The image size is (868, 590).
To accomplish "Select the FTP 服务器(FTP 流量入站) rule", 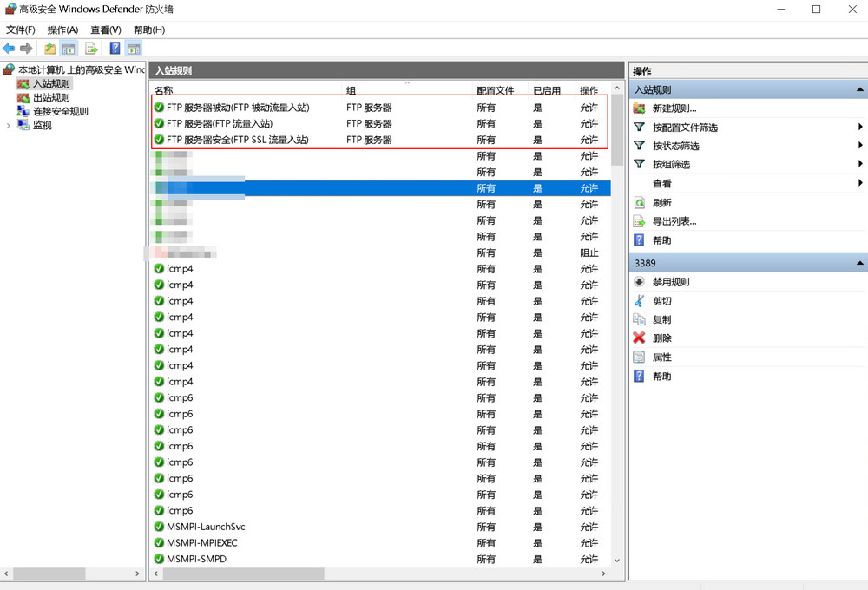I will click(381, 123).
